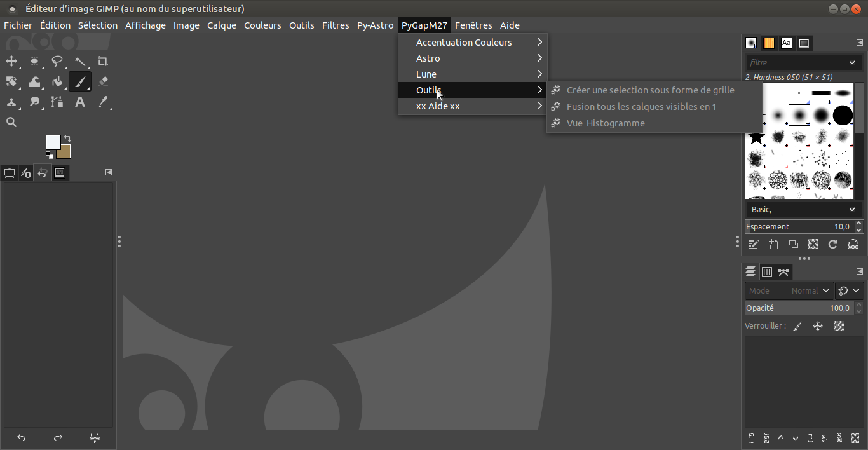Select the Unified Transform tool

[x=11, y=82]
